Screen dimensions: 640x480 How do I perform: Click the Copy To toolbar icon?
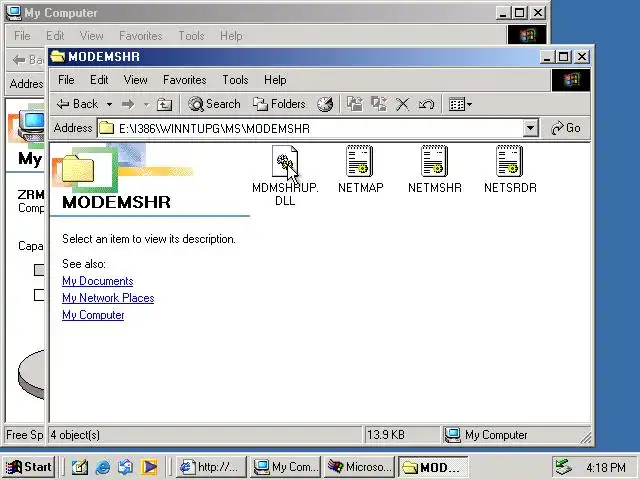[x=379, y=104]
